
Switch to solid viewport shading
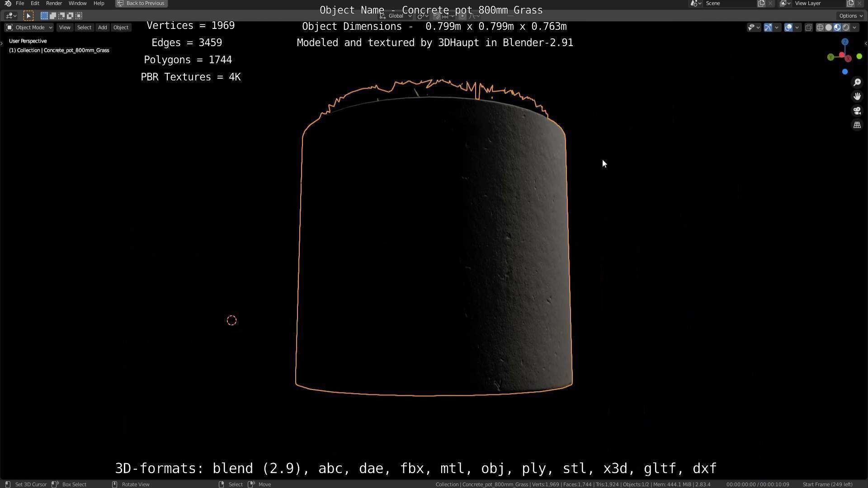click(x=828, y=28)
